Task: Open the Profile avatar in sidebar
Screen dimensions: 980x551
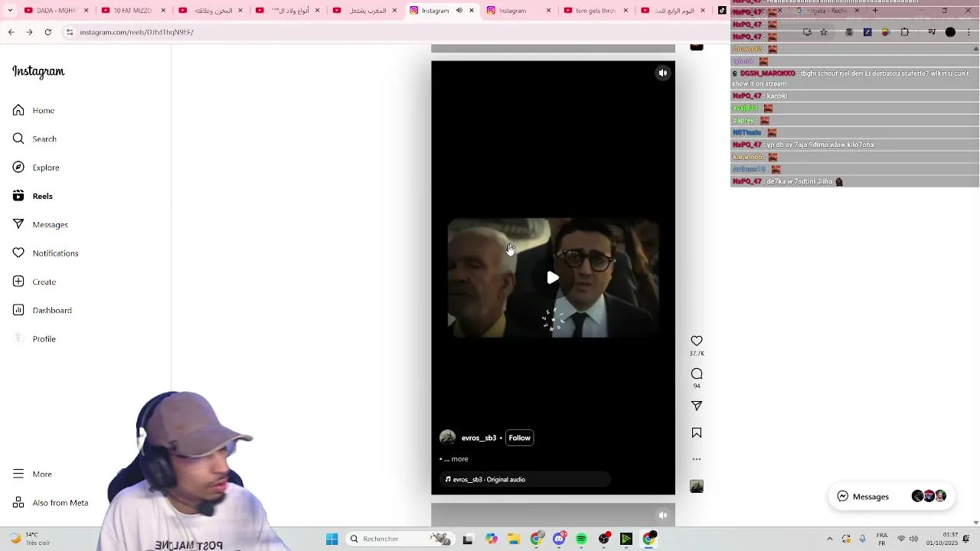Action: click(x=18, y=338)
